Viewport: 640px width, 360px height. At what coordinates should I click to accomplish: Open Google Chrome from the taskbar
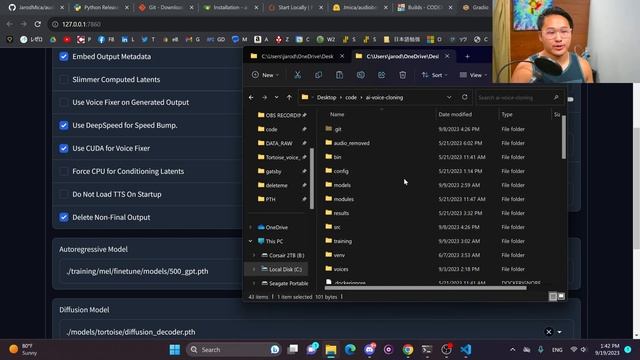click(407, 349)
